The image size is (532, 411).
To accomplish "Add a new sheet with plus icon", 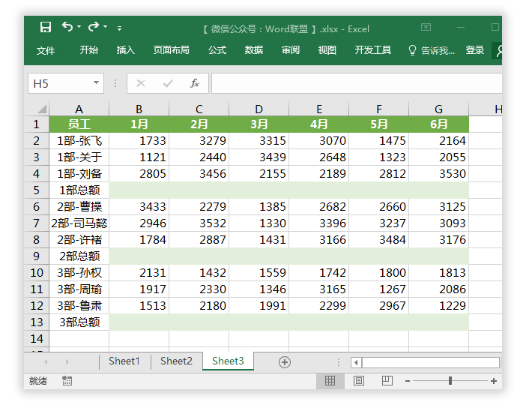I will point(284,361).
